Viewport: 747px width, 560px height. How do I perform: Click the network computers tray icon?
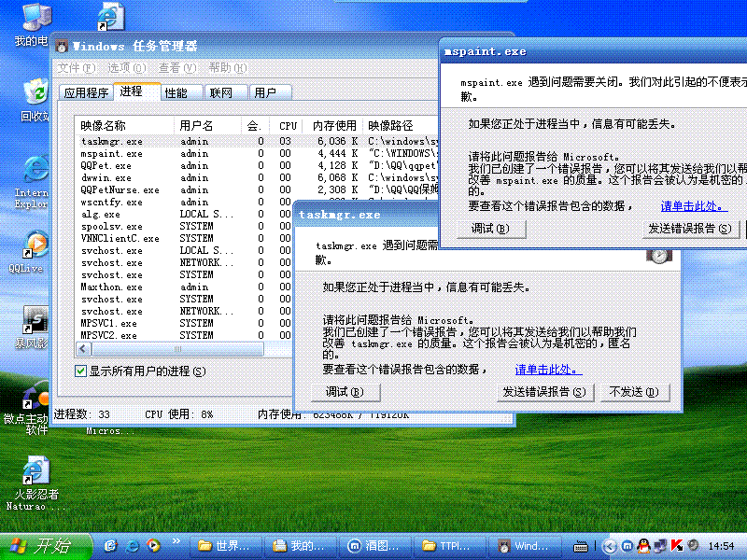(x=660, y=546)
